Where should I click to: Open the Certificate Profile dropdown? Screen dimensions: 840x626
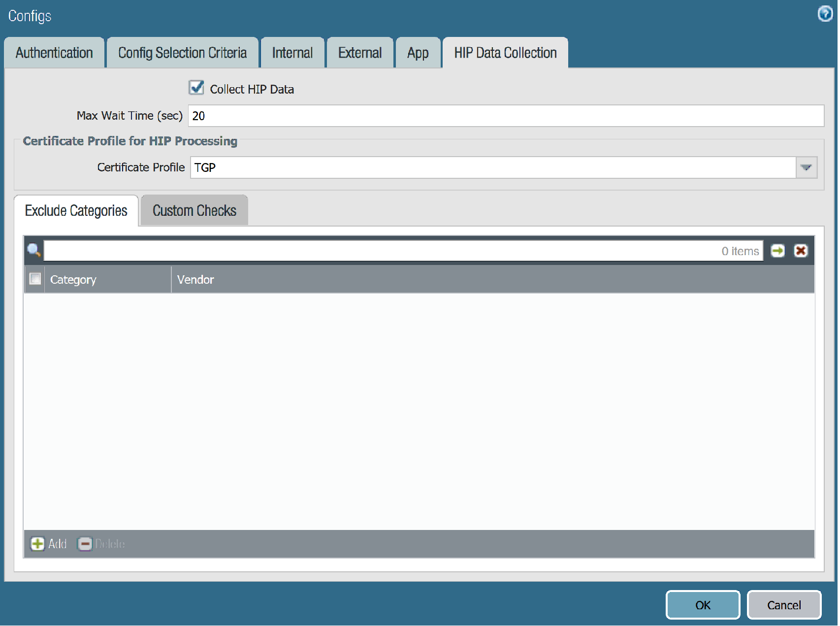806,167
